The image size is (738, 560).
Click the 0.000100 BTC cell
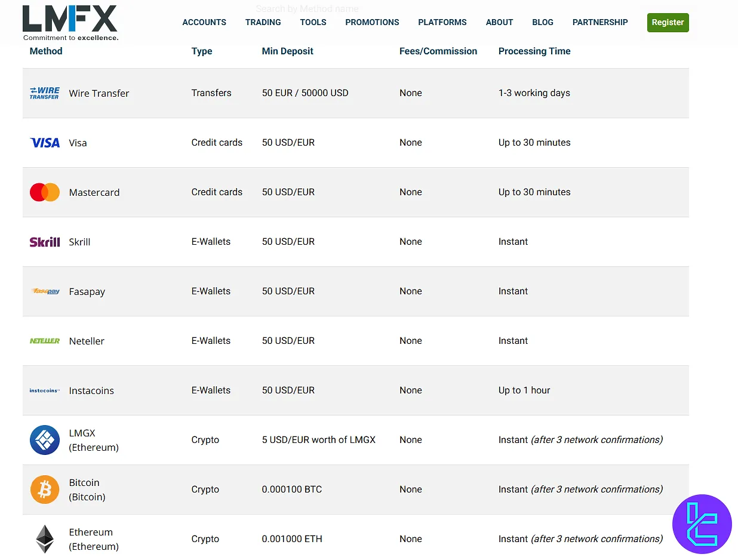pyautogui.click(x=292, y=490)
